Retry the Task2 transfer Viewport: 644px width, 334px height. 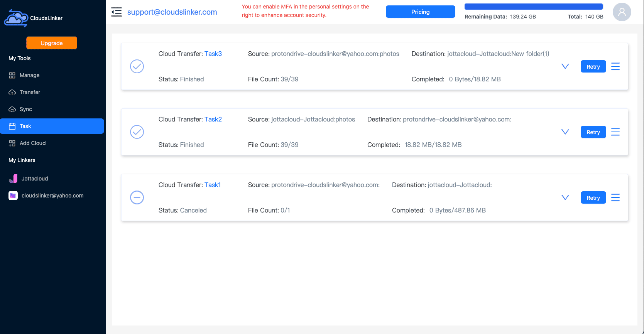pyautogui.click(x=593, y=132)
